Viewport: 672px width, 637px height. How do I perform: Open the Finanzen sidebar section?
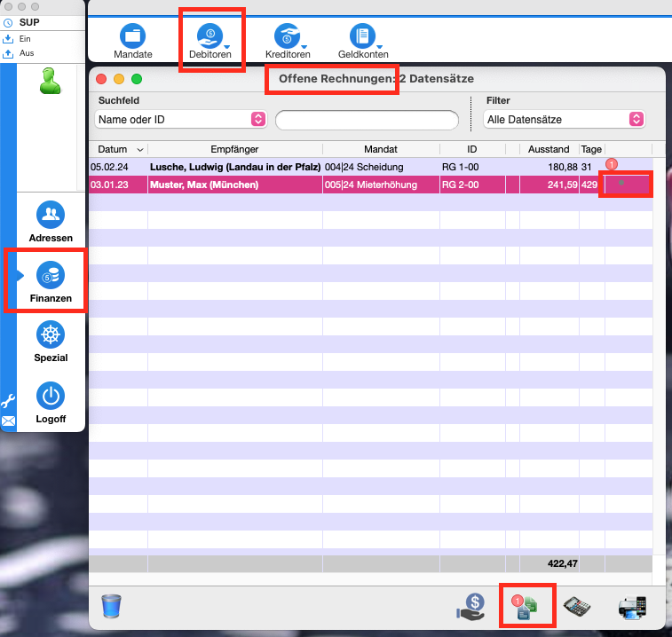tap(51, 282)
